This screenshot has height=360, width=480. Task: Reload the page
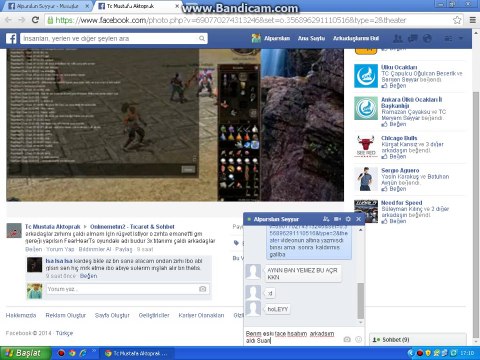(35, 20)
